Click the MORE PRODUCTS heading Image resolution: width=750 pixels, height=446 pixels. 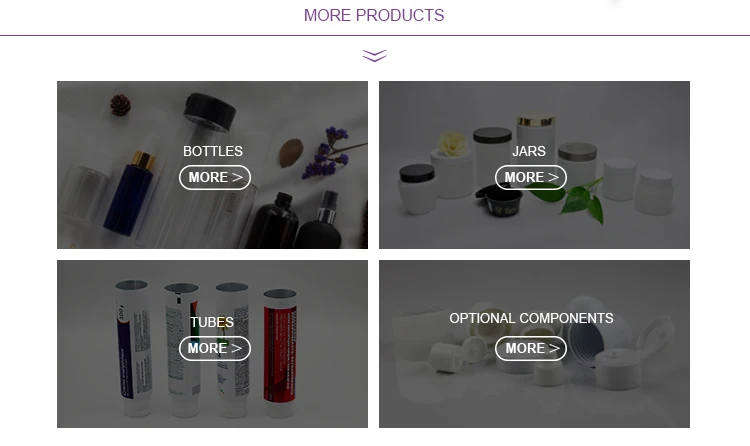coord(374,15)
